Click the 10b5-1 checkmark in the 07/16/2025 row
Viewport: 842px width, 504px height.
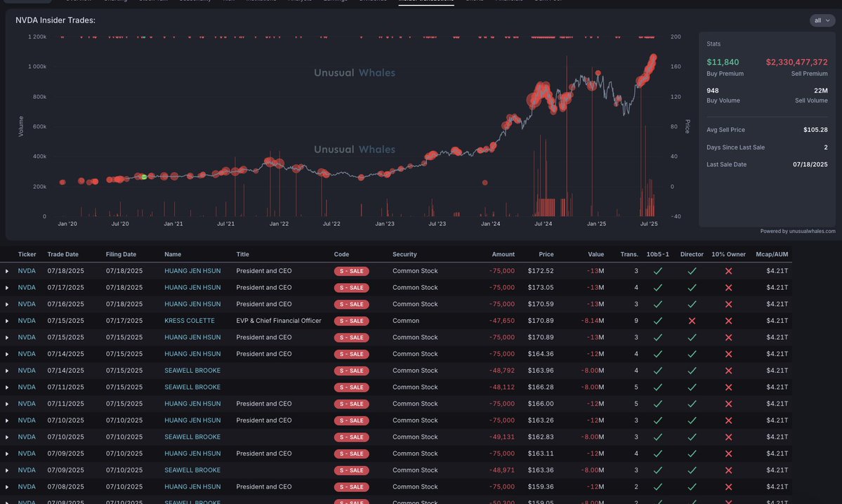coord(657,305)
